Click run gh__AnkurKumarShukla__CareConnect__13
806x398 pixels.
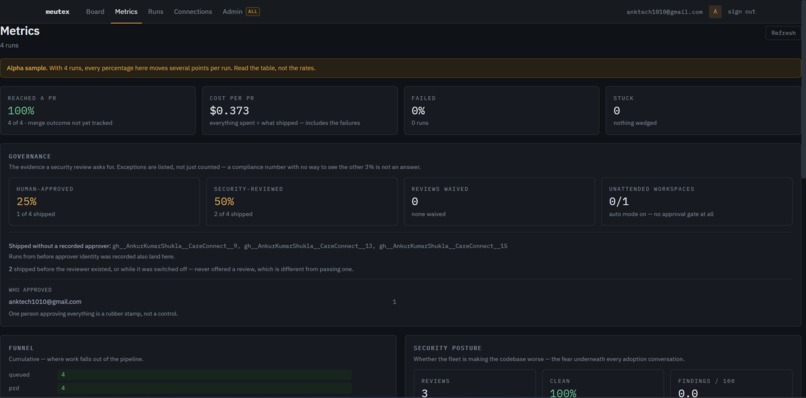308,246
